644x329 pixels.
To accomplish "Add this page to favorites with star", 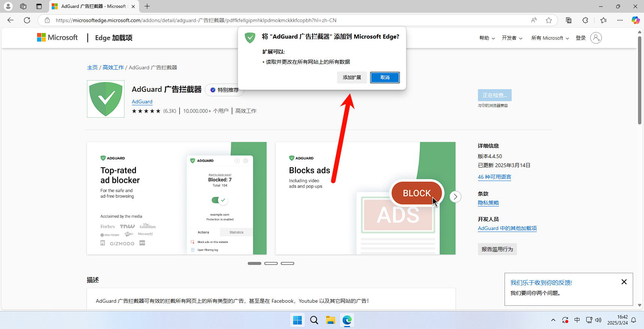I will tap(549, 20).
